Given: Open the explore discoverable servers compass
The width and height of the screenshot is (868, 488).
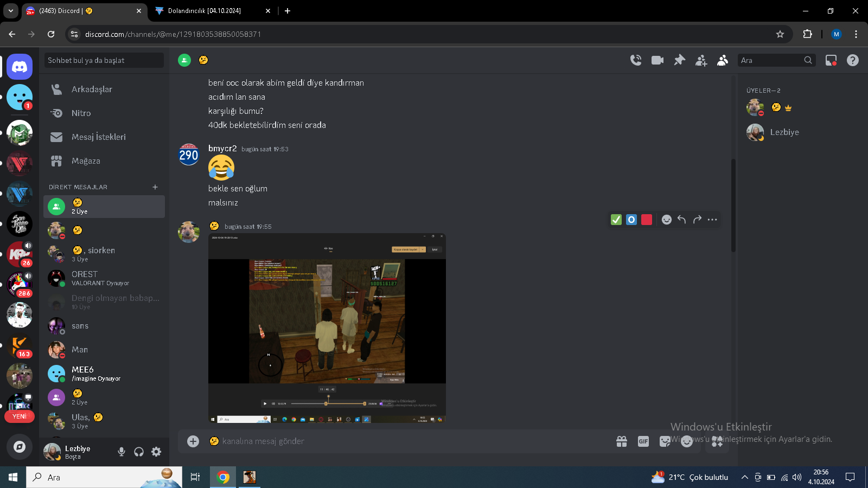Looking at the screenshot, I should click(x=20, y=446).
